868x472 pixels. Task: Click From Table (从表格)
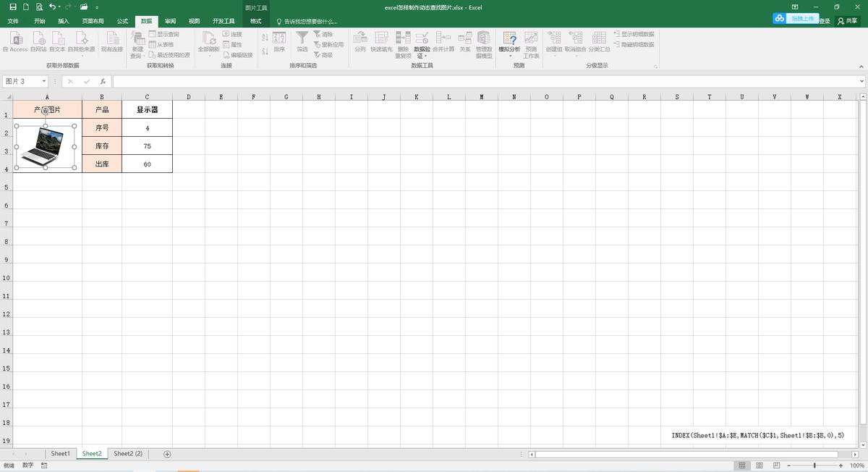pos(161,44)
